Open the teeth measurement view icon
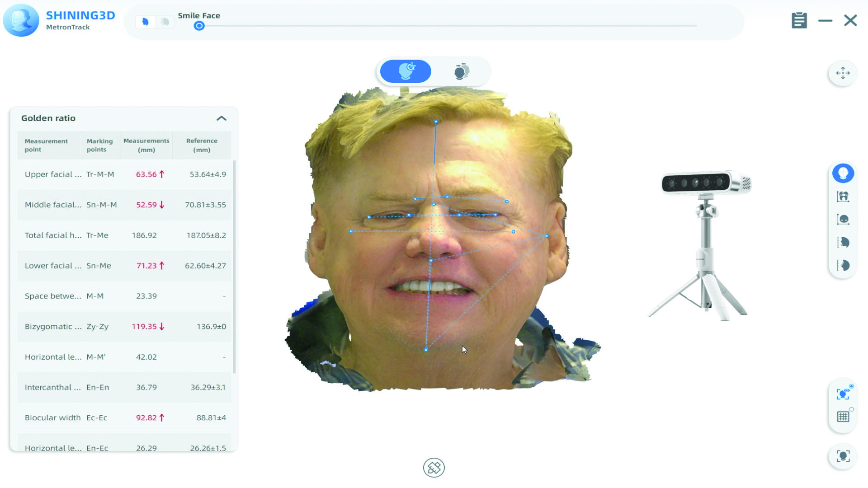 (843, 197)
